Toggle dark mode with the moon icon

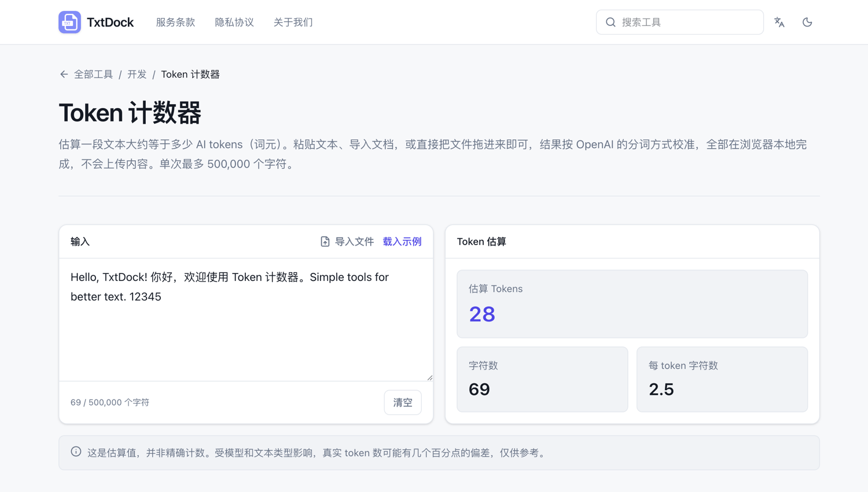point(807,22)
